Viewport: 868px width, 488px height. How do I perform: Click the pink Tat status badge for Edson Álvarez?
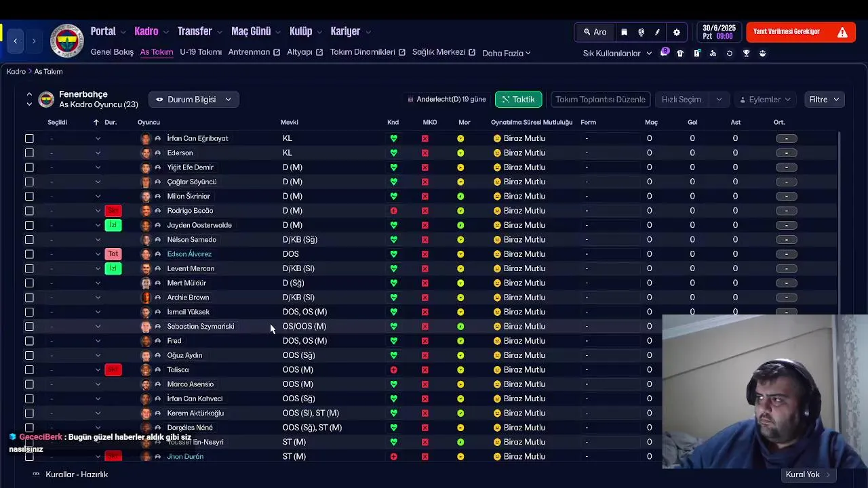(113, 254)
